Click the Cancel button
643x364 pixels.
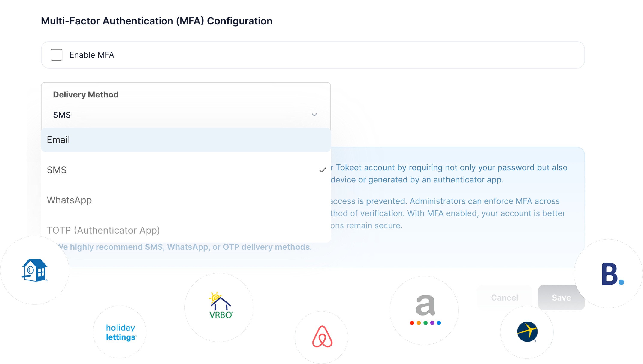[504, 297]
